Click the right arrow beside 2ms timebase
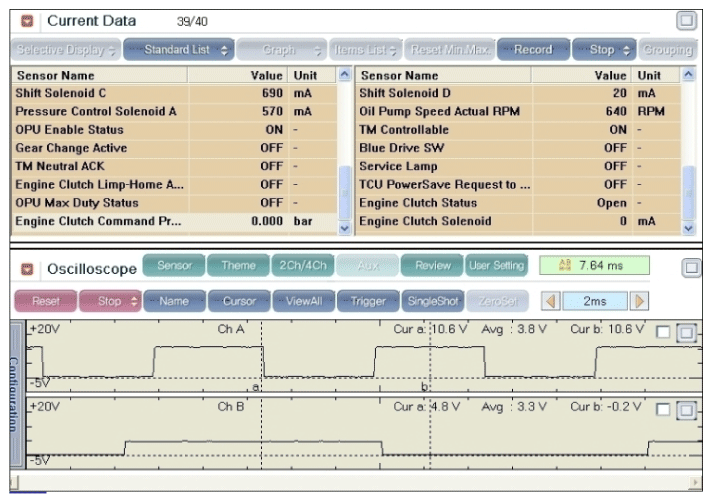 [639, 301]
